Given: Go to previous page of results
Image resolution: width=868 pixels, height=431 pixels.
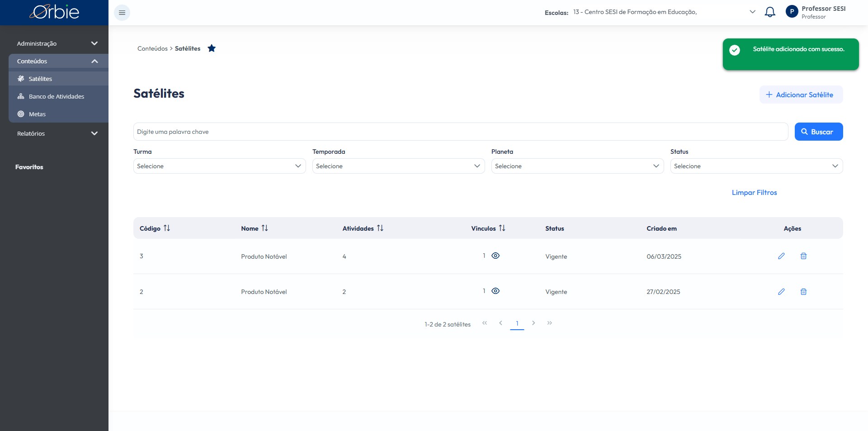Looking at the screenshot, I should (x=500, y=323).
